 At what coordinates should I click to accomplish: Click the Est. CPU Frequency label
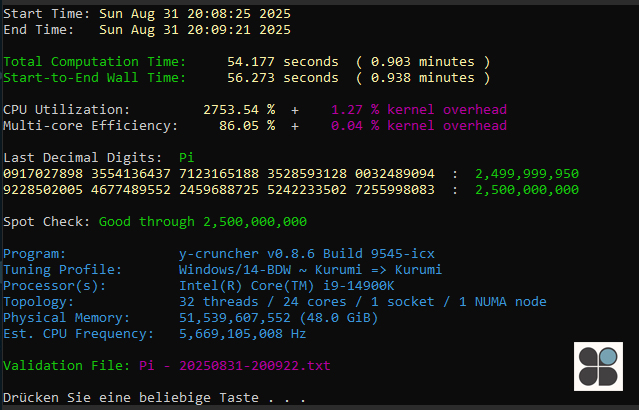tap(79, 334)
